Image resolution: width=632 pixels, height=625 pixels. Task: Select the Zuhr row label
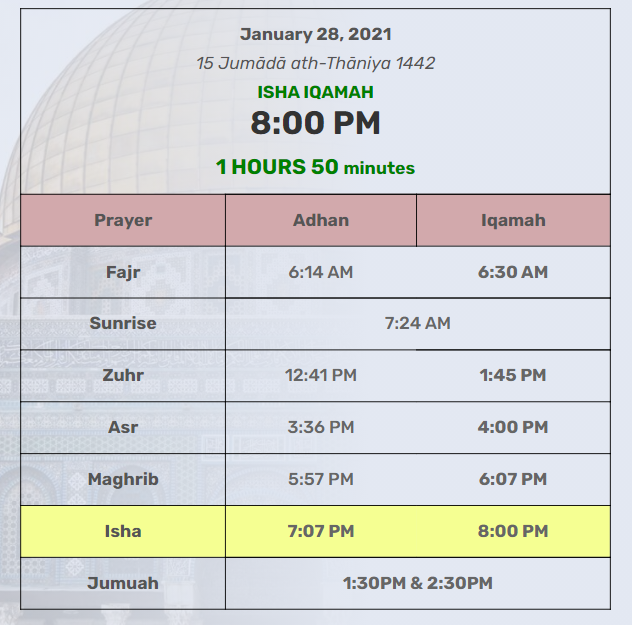pos(123,376)
